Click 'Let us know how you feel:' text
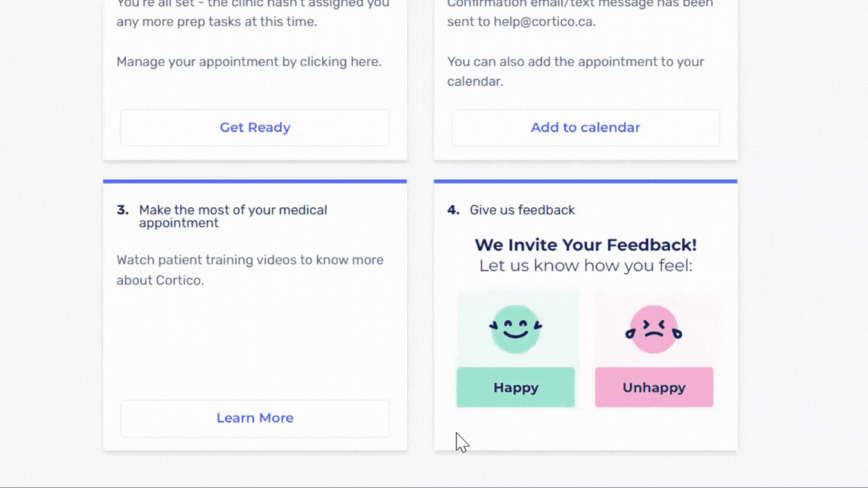868x488 pixels. [x=585, y=266]
